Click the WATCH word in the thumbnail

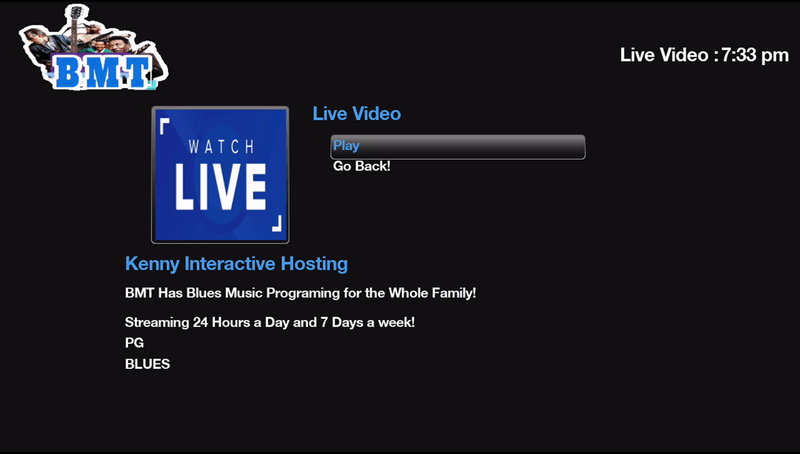click(220, 147)
